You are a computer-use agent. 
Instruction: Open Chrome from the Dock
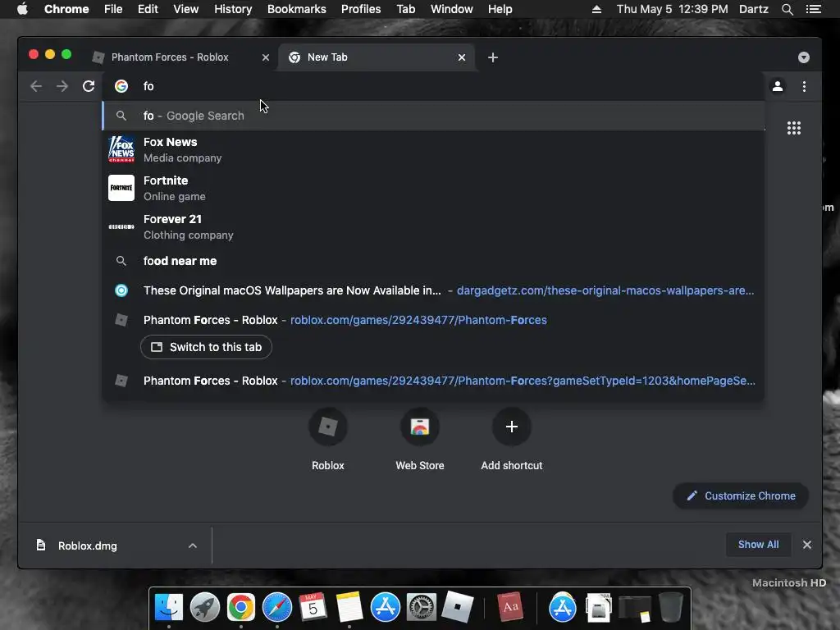tap(240, 607)
